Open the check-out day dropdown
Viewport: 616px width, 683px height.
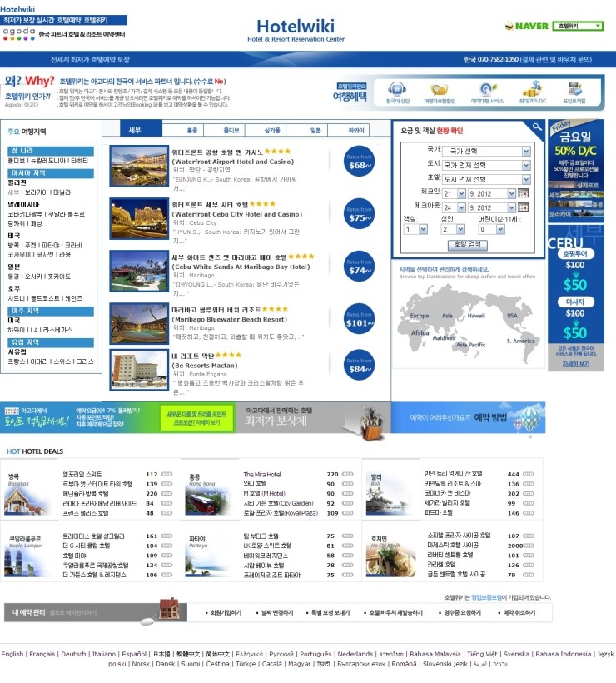(454, 207)
